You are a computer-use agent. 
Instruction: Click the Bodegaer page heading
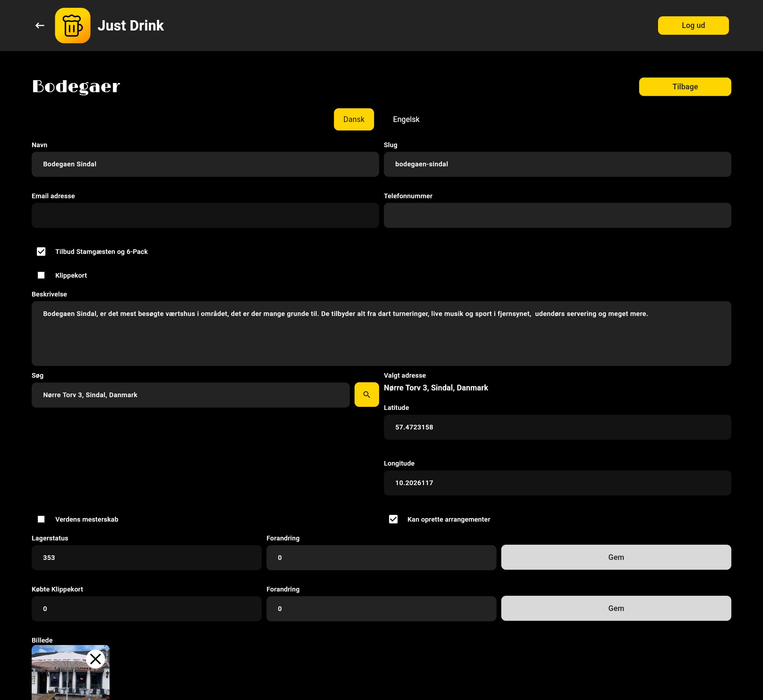(x=76, y=87)
